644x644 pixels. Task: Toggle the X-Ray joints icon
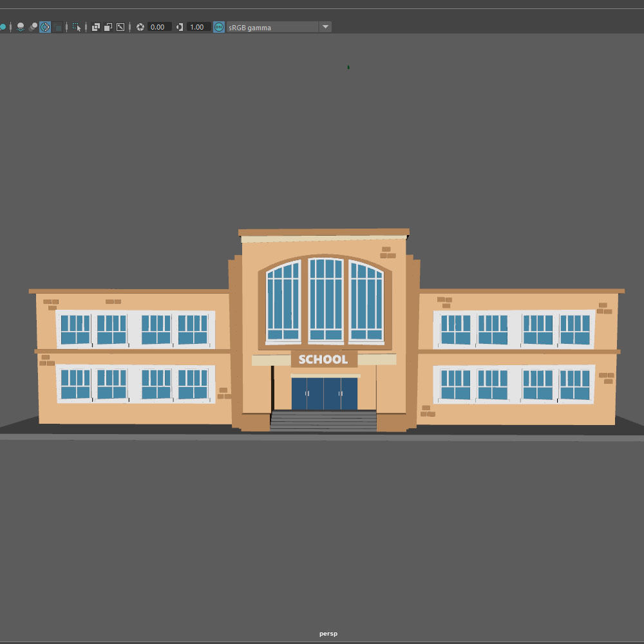point(120,27)
